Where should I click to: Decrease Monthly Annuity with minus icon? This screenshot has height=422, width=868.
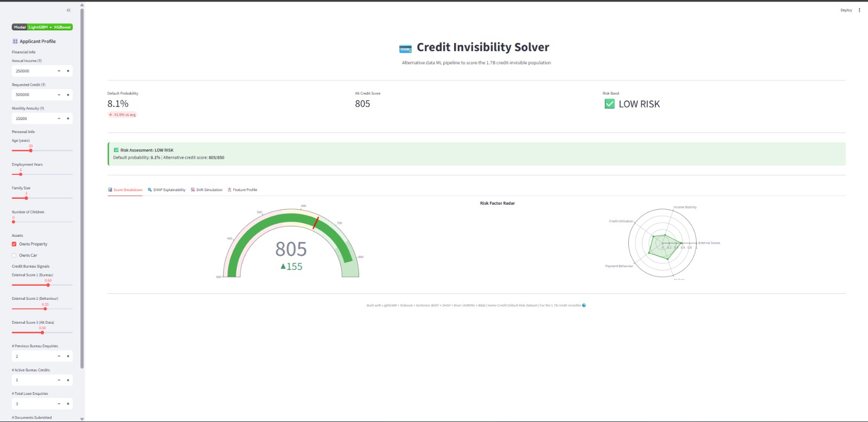click(x=59, y=118)
